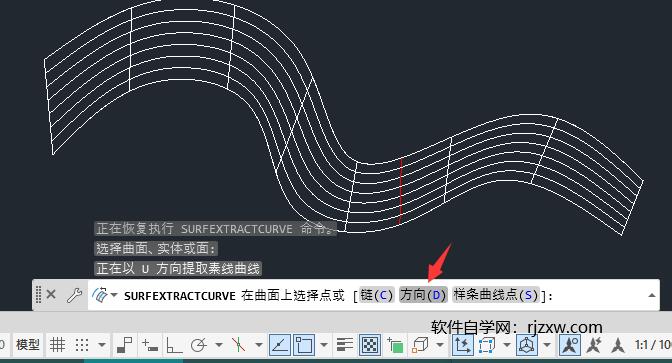This screenshot has width=672, height=363.
Task: Toggle isometric drafting icon
Action: point(238,345)
